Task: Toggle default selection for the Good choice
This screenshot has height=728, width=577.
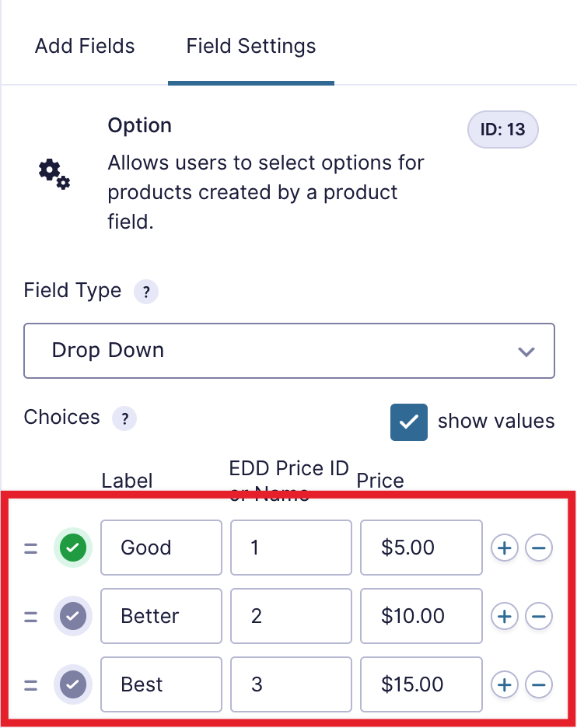Action: (x=73, y=548)
